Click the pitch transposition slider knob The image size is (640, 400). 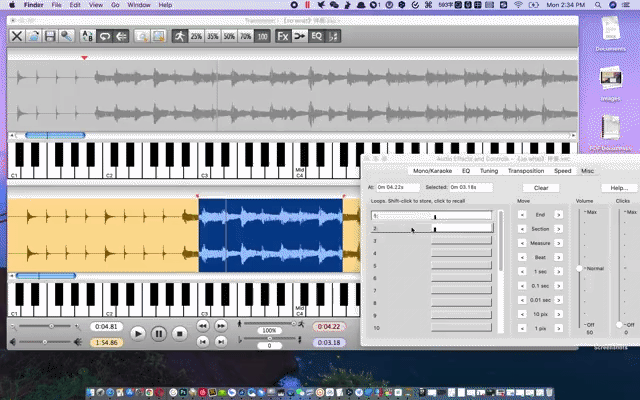pos(269,338)
